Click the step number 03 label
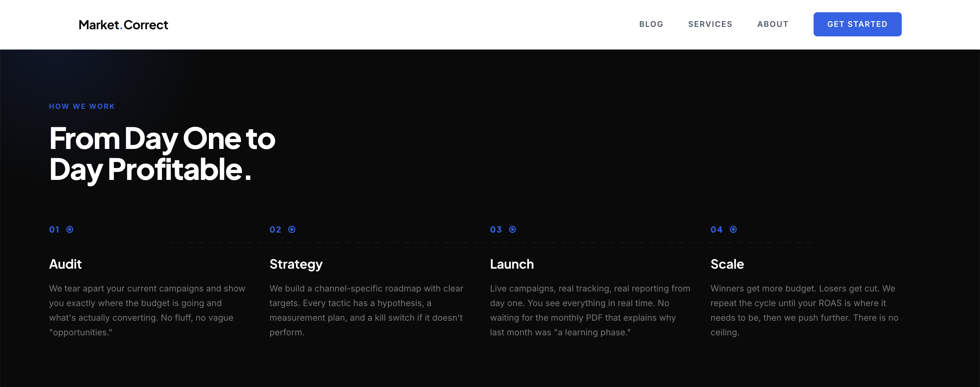This screenshot has height=387, width=980. point(496,230)
